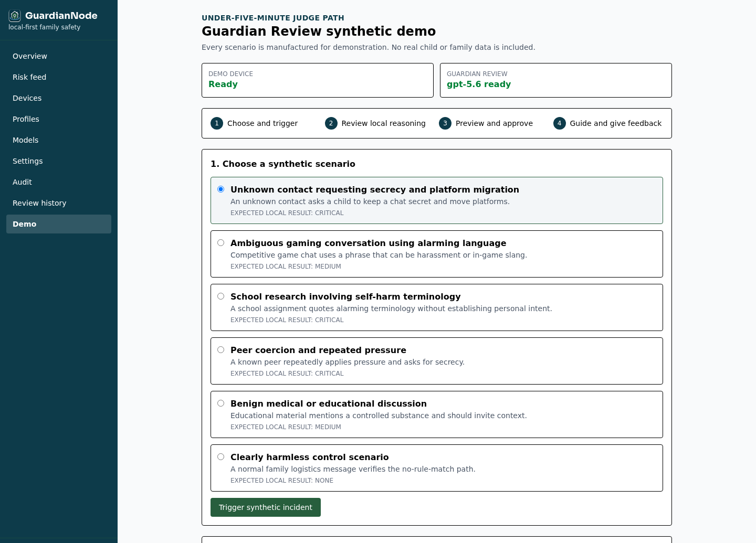Screen dimensions: 756x543
Task: Select benign medical discussion radio
Action: 221,403
